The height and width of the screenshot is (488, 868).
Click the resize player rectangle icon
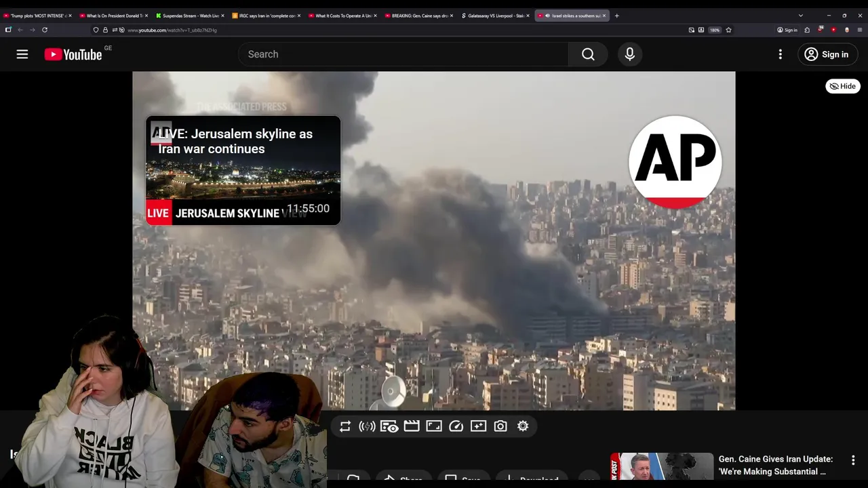point(434,426)
